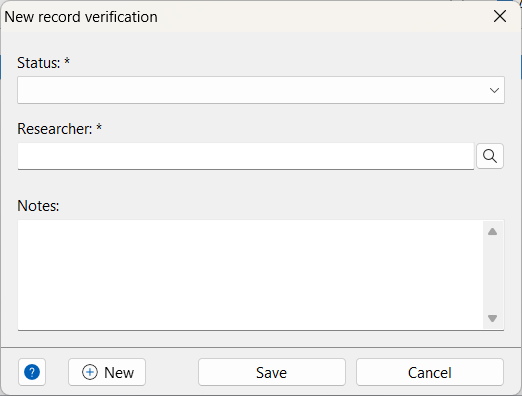Save the record verification
This screenshot has height=396, width=522.
pyautogui.click(x=272, y=372)
